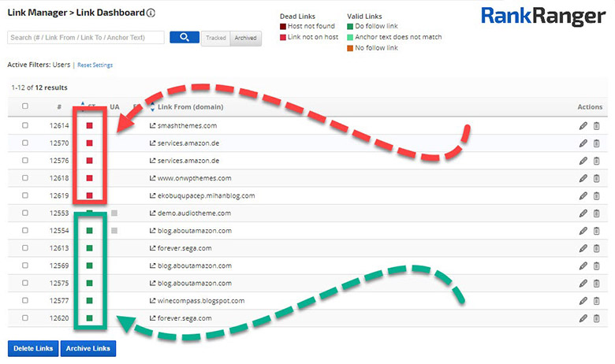Check the box for link 12576
Screen dimensions: 615x364
click(25, 160)
